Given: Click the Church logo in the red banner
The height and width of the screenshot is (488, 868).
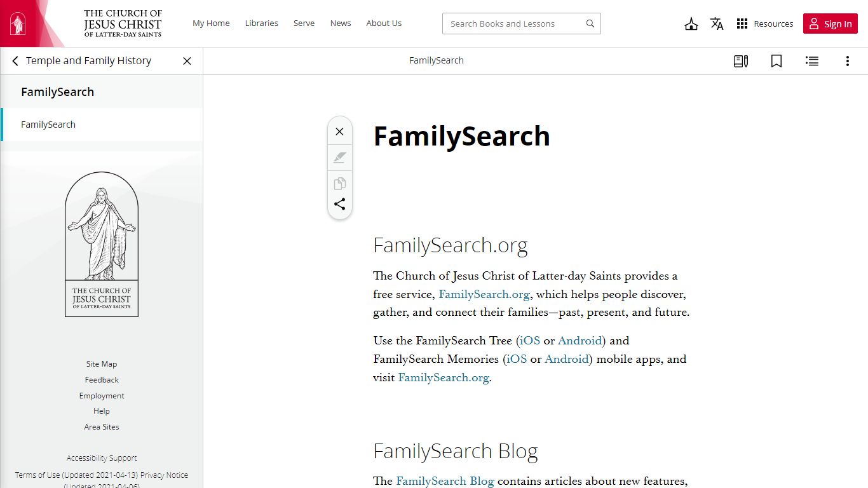Looking at the screenshot, I should coord(18,24).
